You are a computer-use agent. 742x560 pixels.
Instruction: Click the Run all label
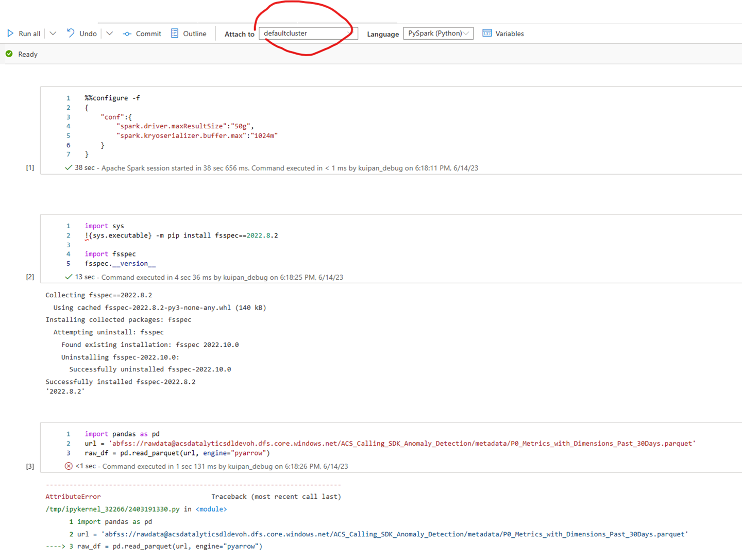point(29,33)
